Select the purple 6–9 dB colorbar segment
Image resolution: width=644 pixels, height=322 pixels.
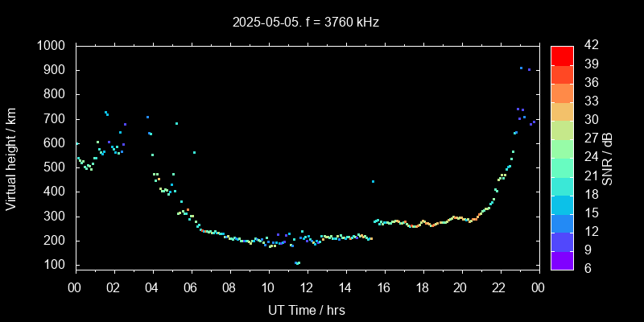[x=562, y=260]
